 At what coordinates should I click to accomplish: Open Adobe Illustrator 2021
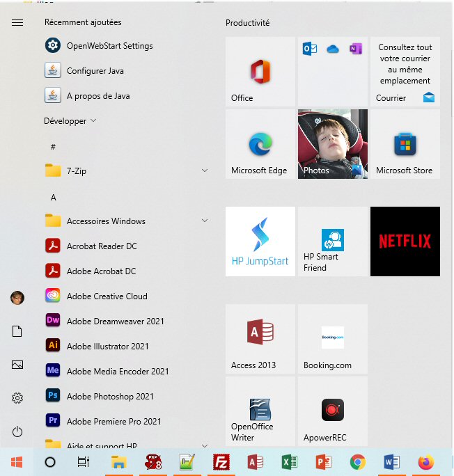click(107, 347)
